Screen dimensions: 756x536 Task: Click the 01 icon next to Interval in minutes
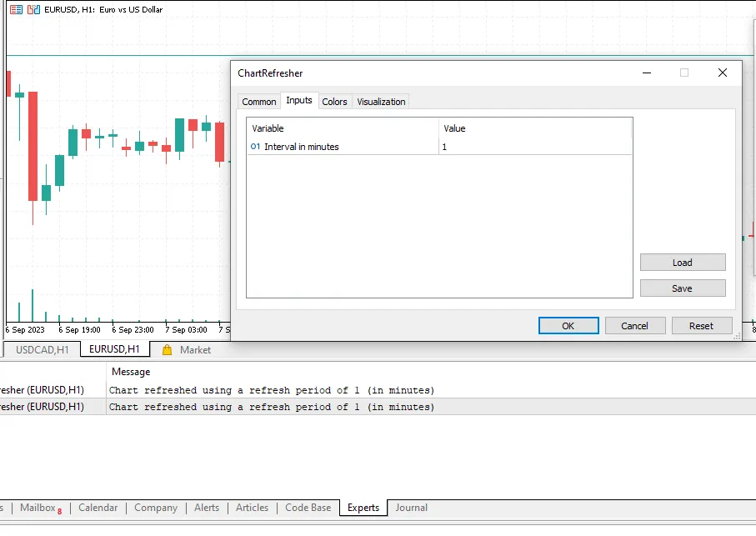pyautogui.click(x=253, y=146)
